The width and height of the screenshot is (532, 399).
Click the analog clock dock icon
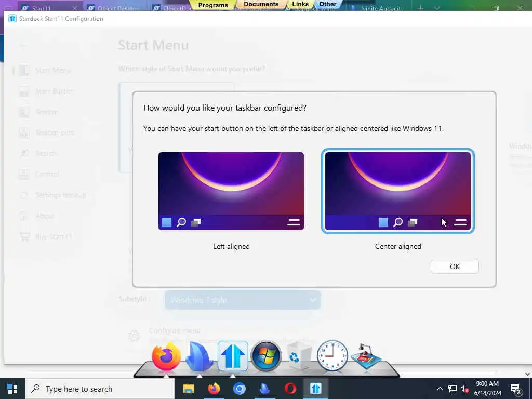coord(332,356)
